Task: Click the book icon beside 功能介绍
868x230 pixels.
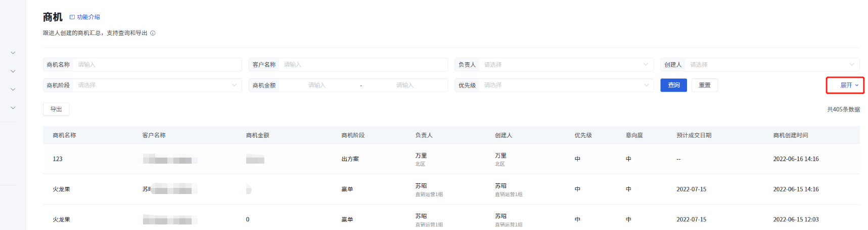Action: tap(72, 17)
